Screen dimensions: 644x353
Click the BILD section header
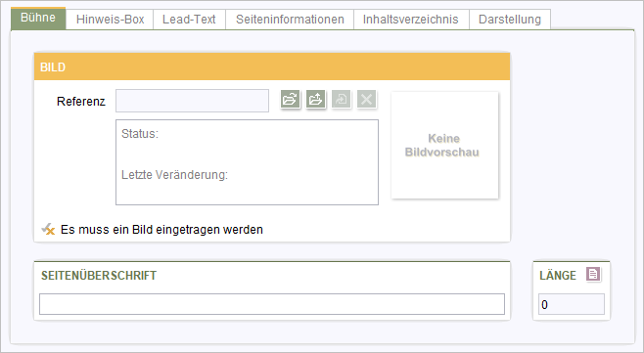click(272, 66)
